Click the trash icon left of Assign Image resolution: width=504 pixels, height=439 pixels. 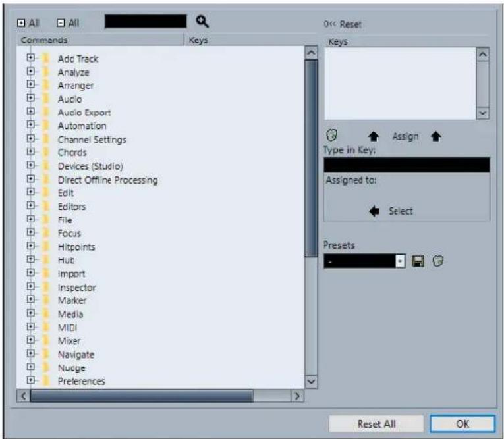[x=332, y=135]
